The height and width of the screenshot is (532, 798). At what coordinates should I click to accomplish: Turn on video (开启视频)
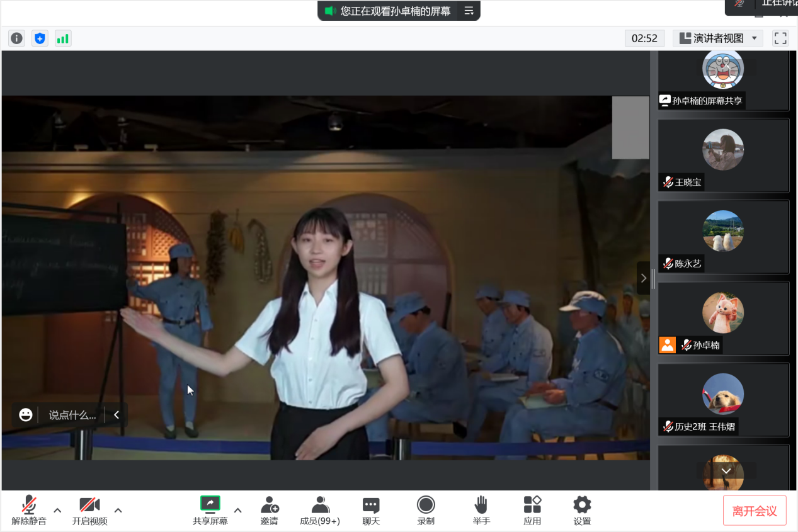pos(89,511)
